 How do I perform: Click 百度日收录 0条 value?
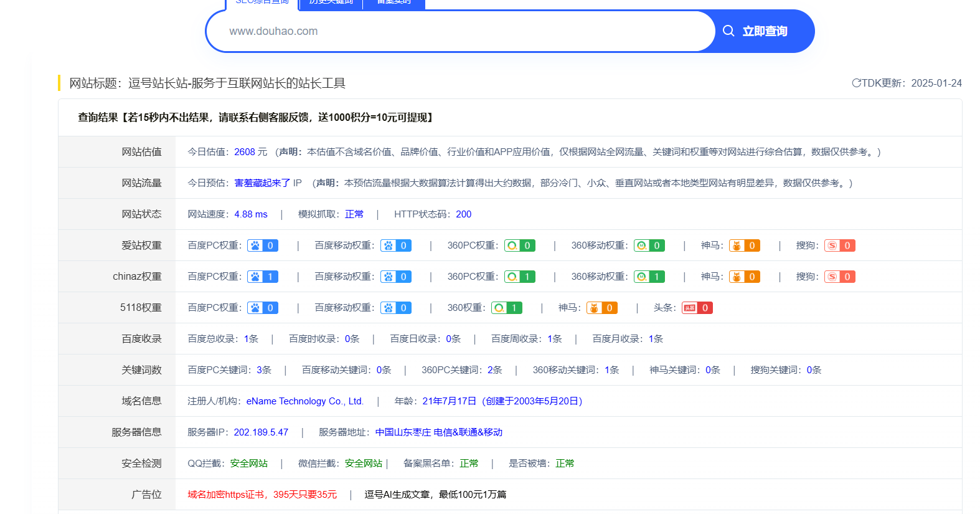point(453,339)
